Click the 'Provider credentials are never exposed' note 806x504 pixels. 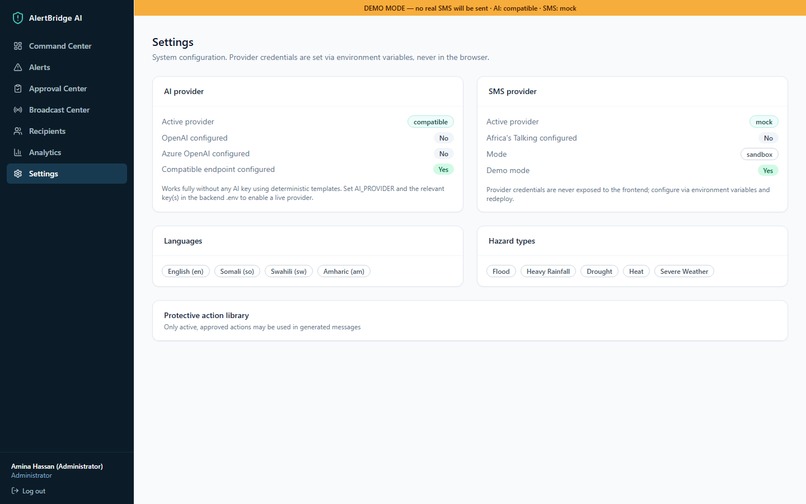click(628, 194)
